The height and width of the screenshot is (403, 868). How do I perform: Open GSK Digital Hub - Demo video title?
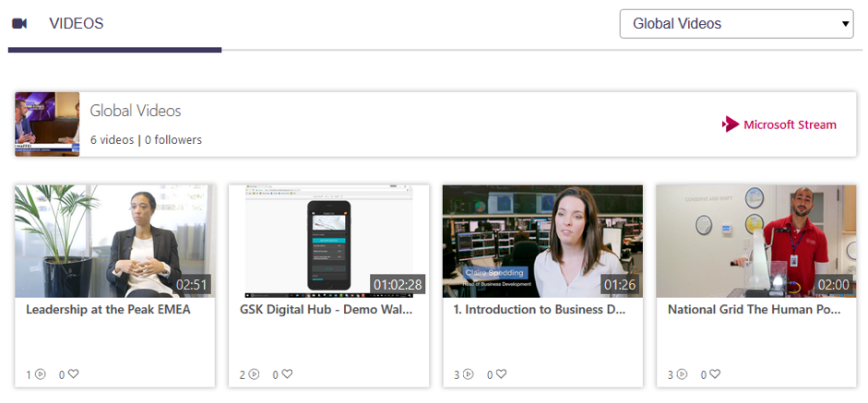(x=326, y=310)
